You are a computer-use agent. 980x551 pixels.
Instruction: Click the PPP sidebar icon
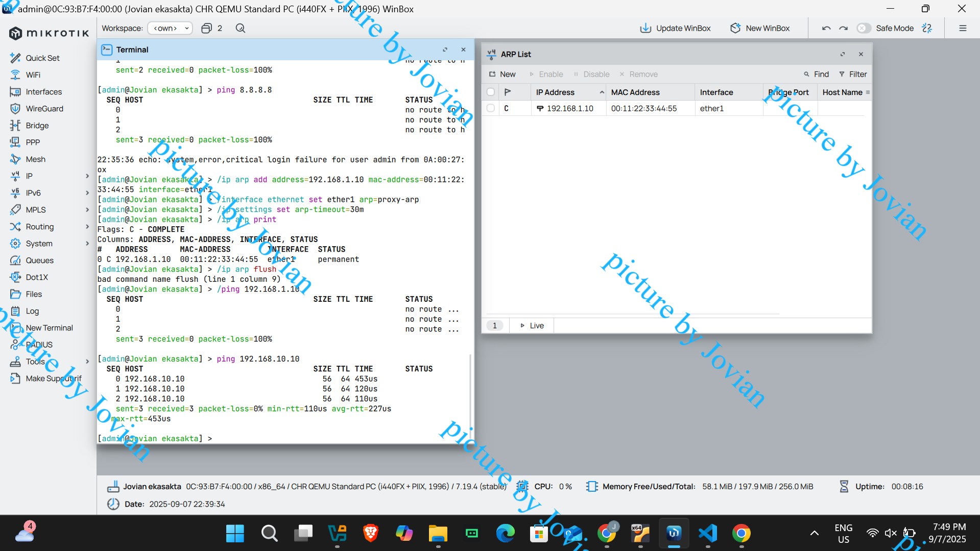coord(15,142)
